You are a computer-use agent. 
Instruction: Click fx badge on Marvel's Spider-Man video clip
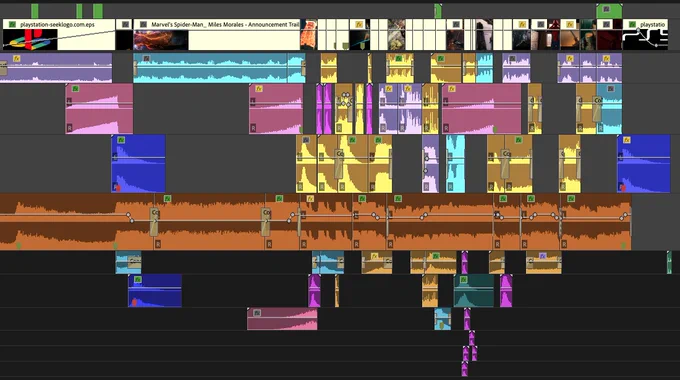143,25
